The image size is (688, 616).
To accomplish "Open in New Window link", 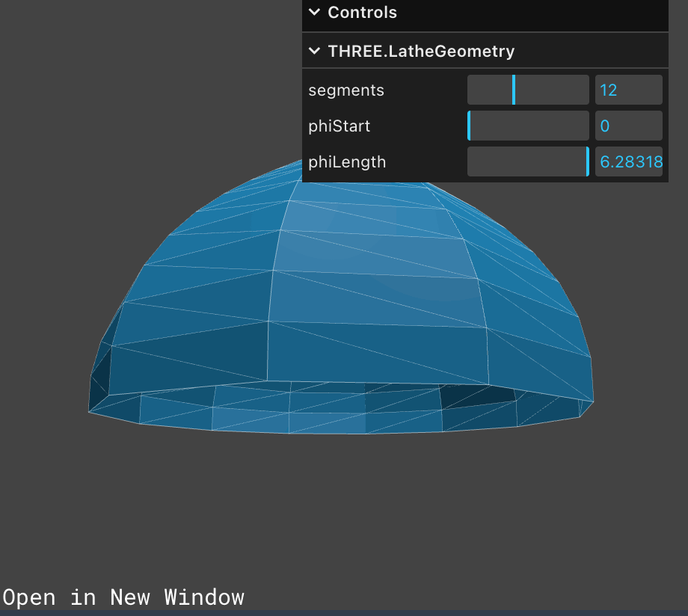I will pos(123,597).
